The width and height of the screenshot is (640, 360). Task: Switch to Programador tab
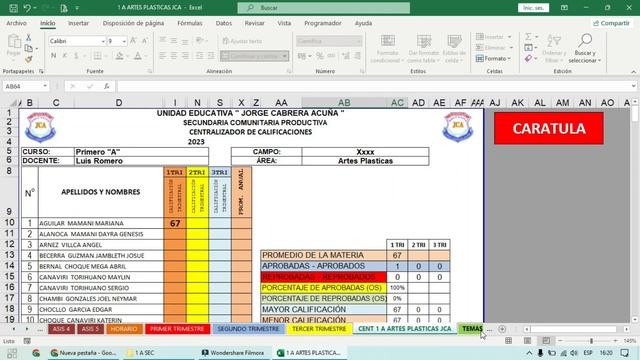click(x=322, y=23)
